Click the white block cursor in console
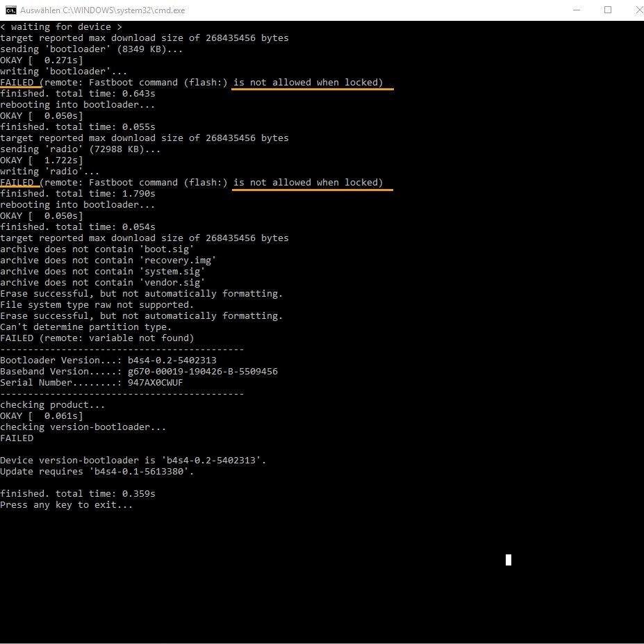The width and height of the screenshot is (644, 644). 509,560
